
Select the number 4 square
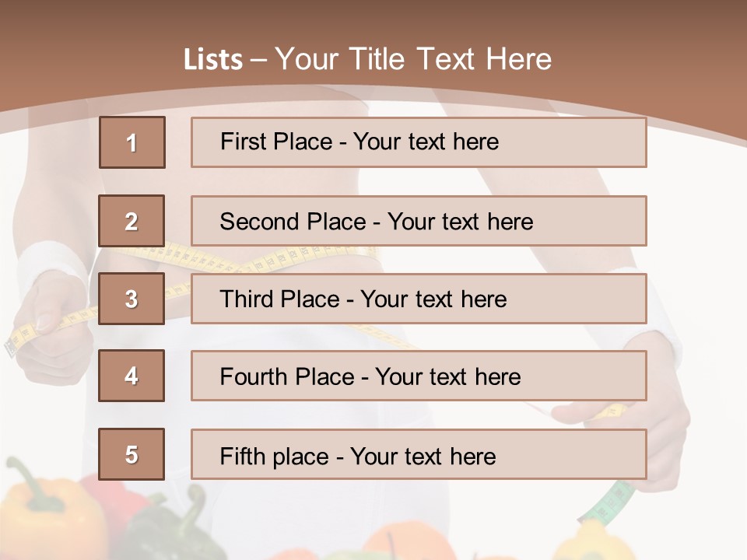(132, 376)
